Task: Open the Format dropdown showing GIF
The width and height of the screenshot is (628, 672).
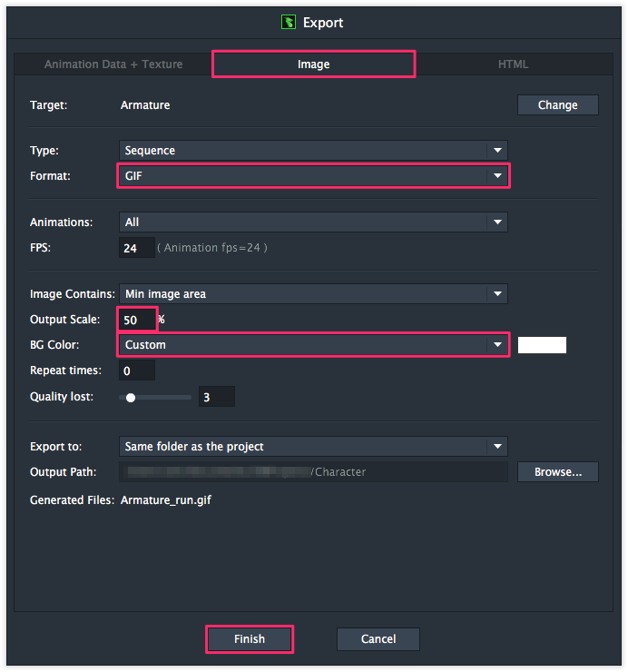Action: pos(313,175)
